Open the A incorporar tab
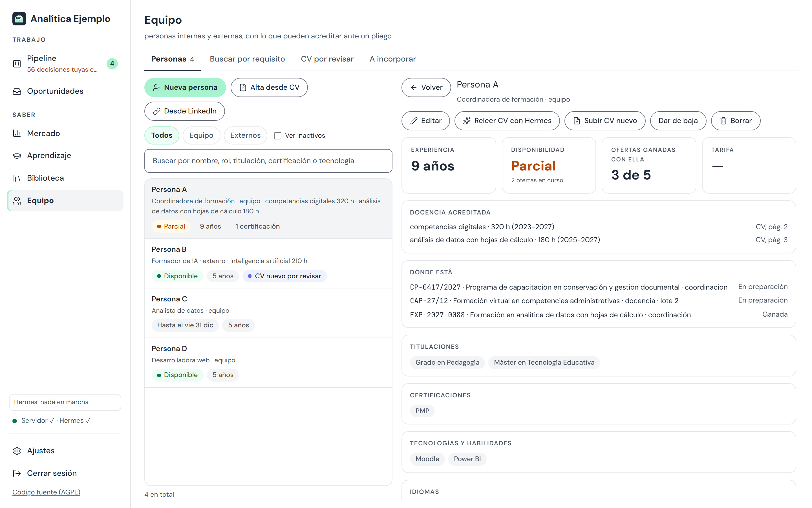 [x=392, y=59]
